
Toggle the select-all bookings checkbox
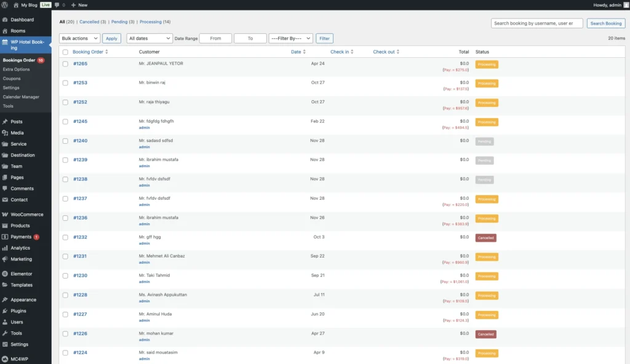(65, 52)
